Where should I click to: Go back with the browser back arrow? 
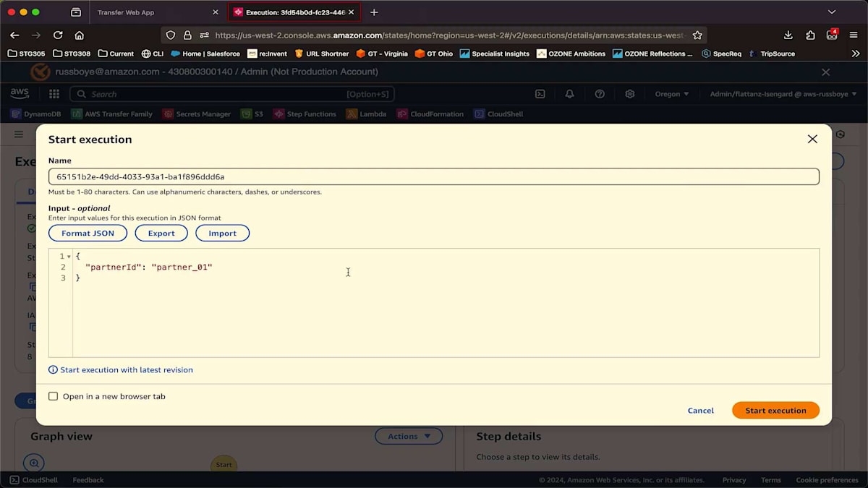coord(14,35)
